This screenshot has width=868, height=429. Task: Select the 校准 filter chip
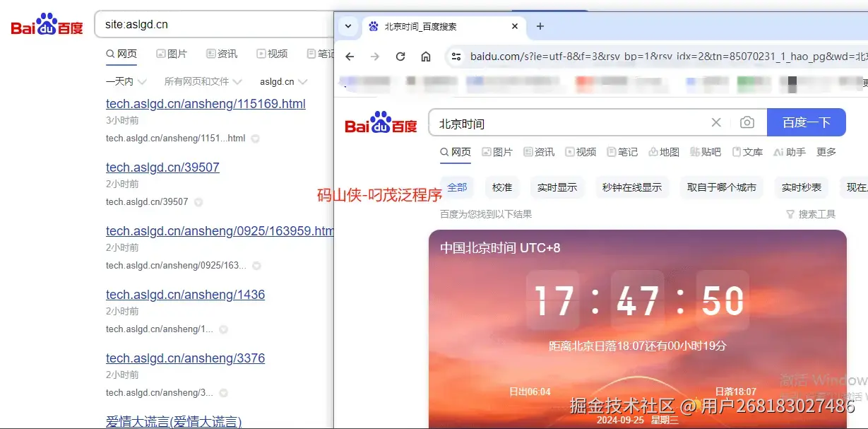502,187
